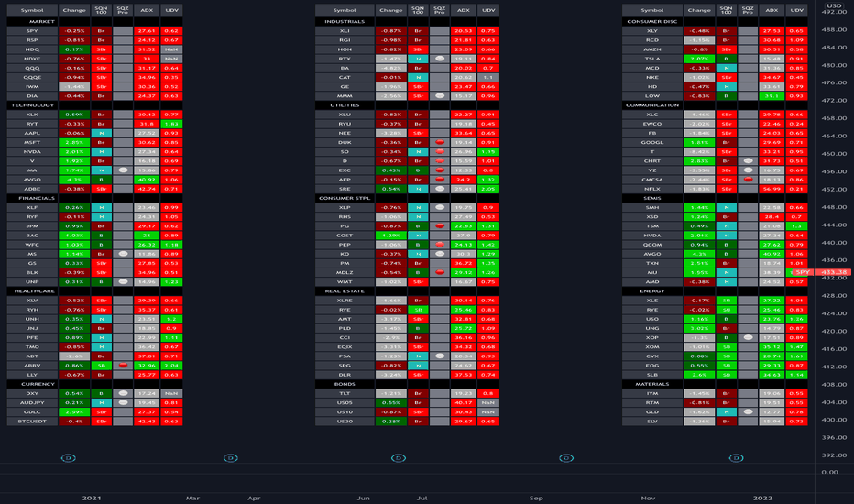The width and height of the screenshot is (854, 504).
Task: Click the red squeeze dot in EXC row
Action: point(440,170)
